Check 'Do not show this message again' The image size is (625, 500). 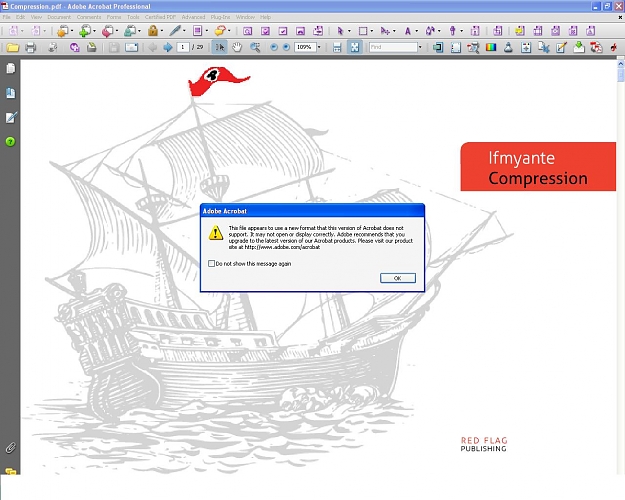tap(211, 264)
